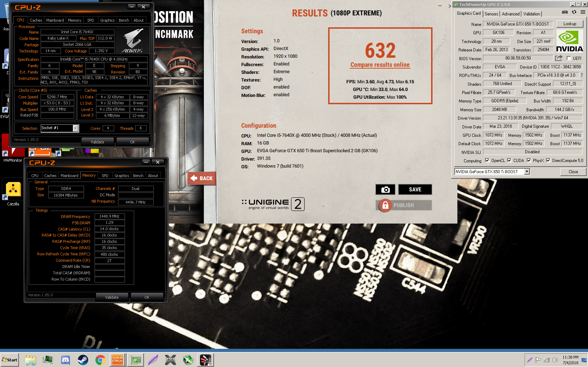This screenshot has height=367, width=588.
Task: Switch to Sensors tab in GPU-Z
Action: pos(491,14)
